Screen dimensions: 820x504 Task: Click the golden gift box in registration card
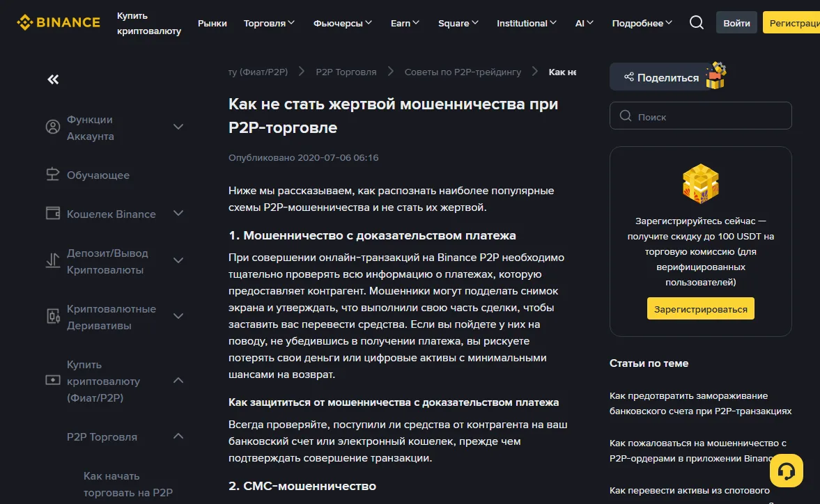(701, 183)
